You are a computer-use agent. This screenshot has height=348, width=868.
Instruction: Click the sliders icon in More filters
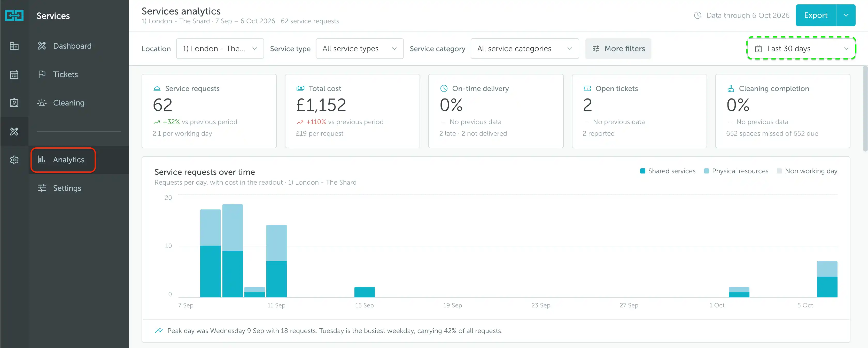[596, 49]
